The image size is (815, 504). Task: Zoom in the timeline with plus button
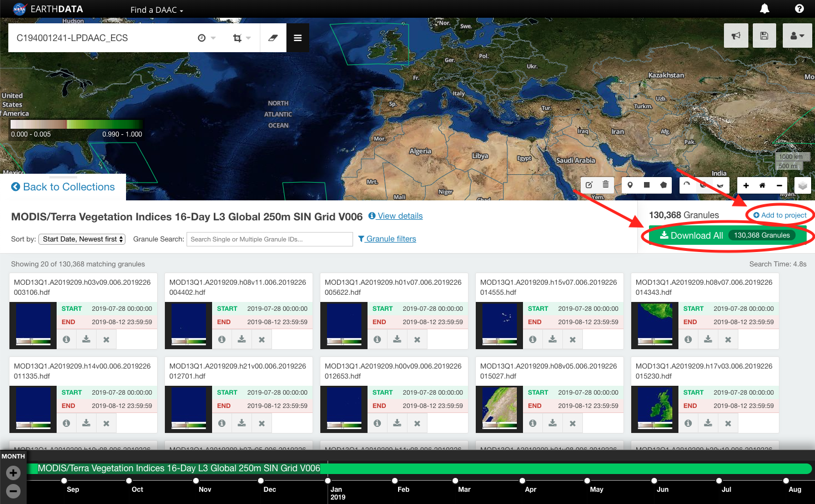(x=13, y=473)
